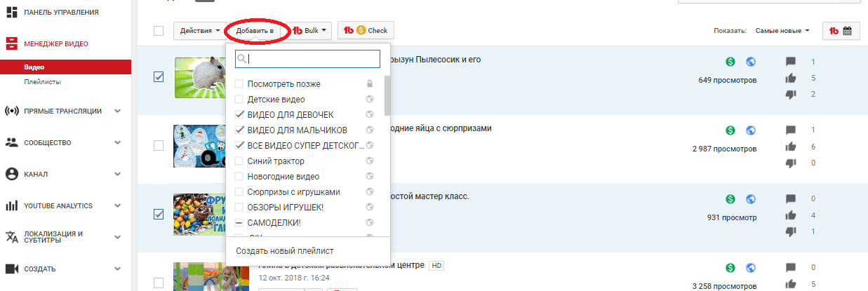
Task: Open the Панель управления dashboard icon
Action: click(x=11, y=13)
